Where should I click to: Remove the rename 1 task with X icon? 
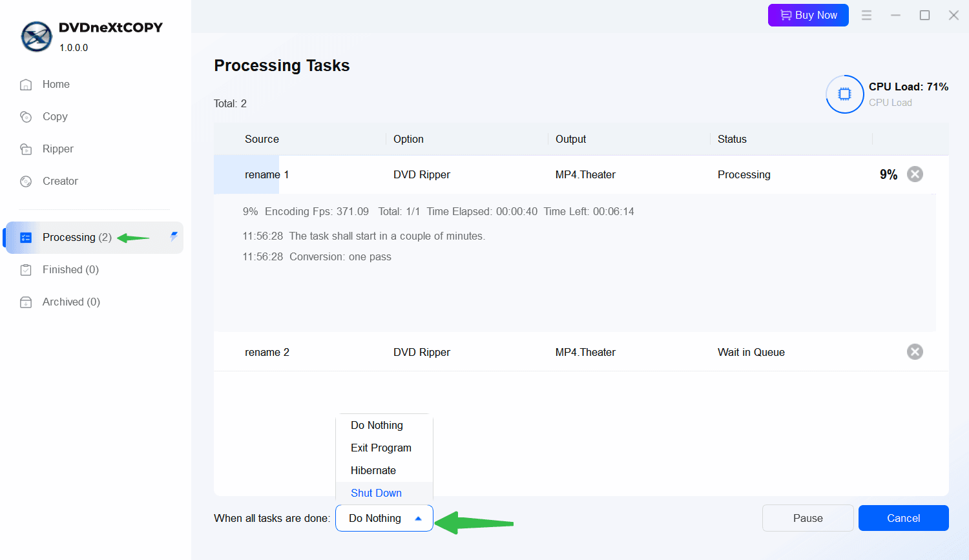click(x=915, y=174)
